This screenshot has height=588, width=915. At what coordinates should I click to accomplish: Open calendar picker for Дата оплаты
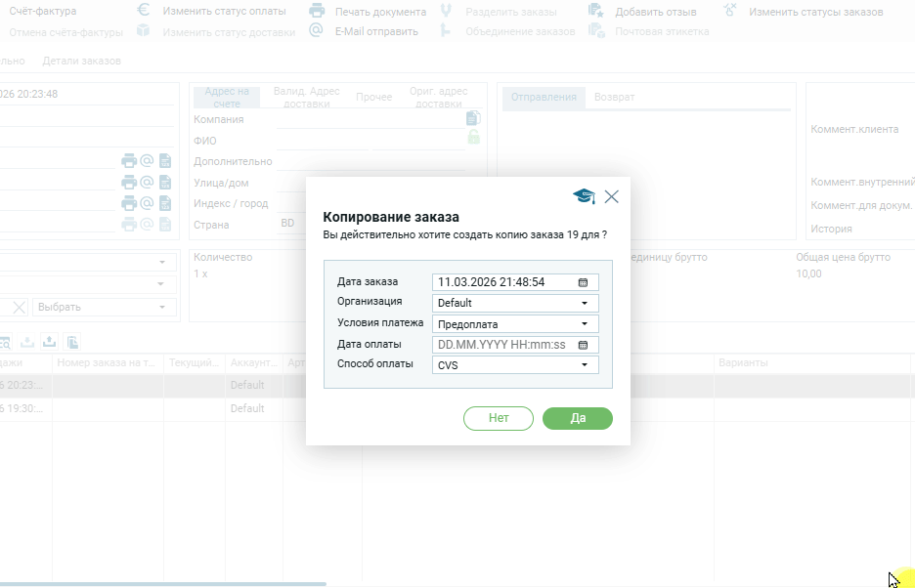[584, 345]
